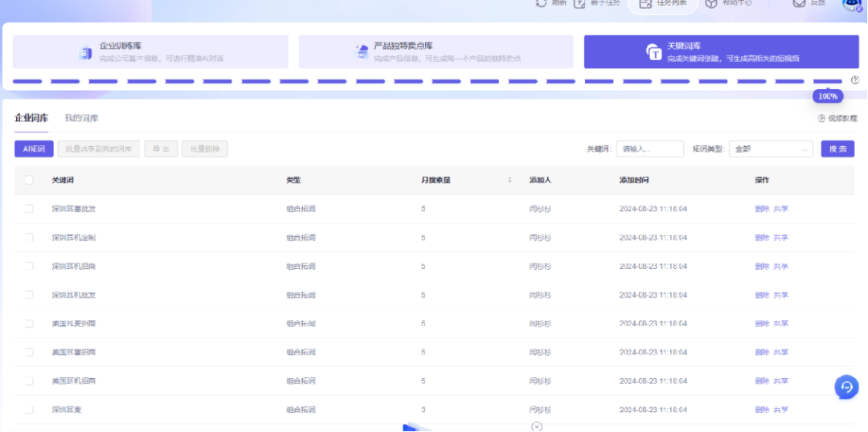Click the 批量共享到我的词库 button
Screen dimensions: 868x432
(99, 149)
